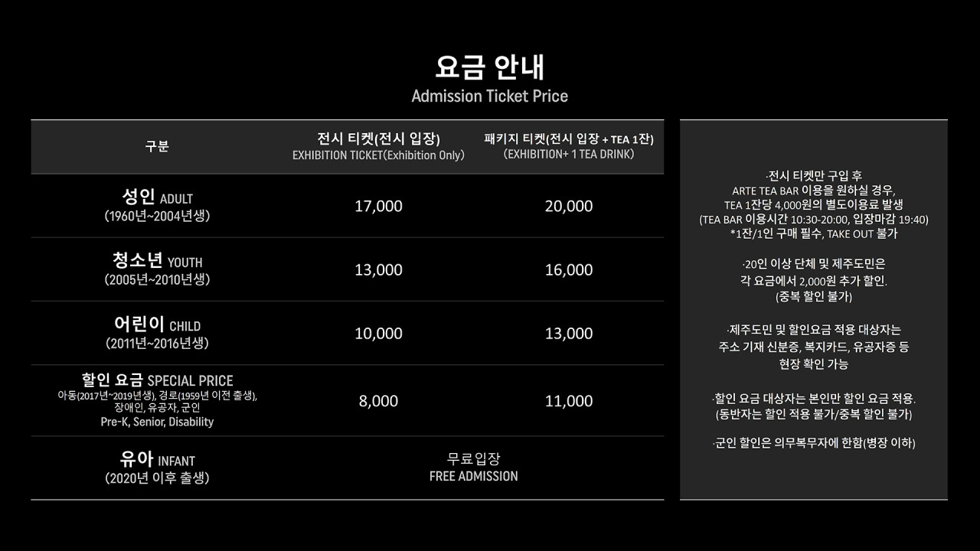
Task: Select the EXHIBITION TICKET column header
Action: point(378,146)
